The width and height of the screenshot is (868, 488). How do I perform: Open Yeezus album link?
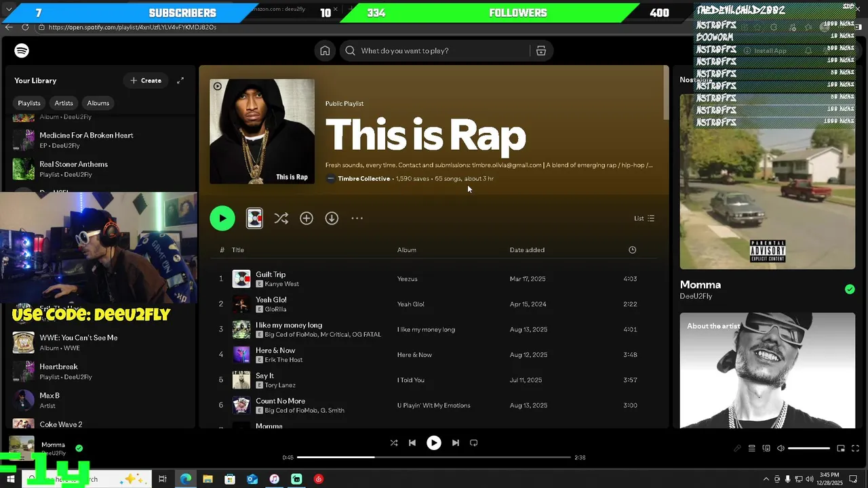408,279
